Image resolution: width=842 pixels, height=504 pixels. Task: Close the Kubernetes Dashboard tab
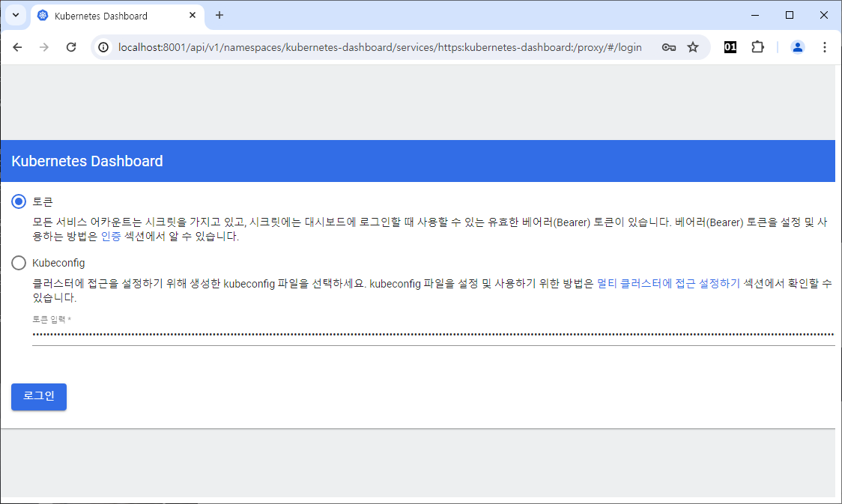point(193,16)
